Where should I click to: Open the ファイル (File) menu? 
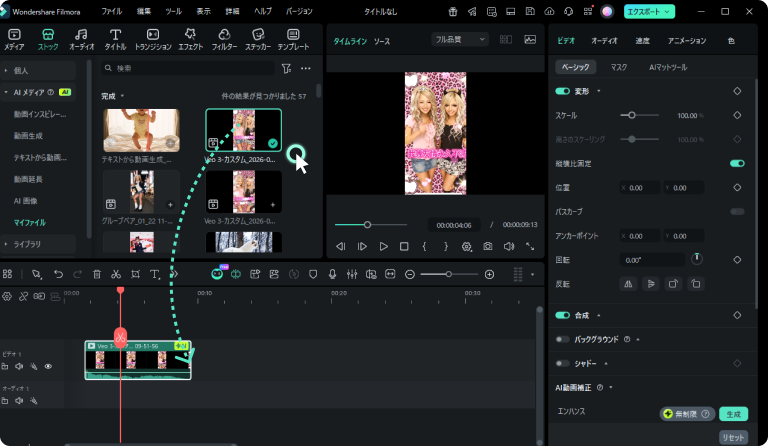tap(112, 11)
